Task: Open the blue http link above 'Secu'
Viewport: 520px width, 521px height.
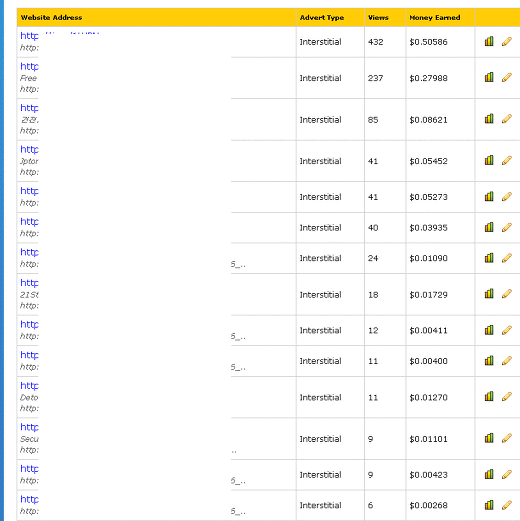Action: coord(29,427)
